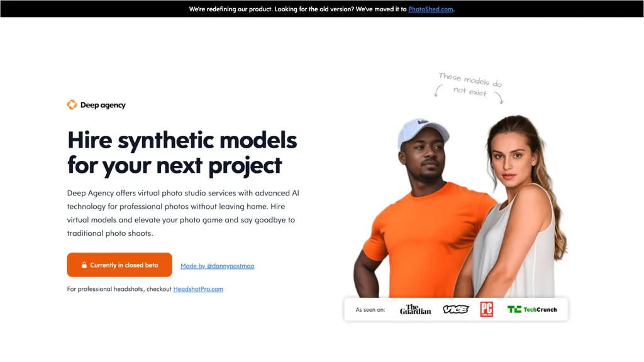Open the PhotoShed.com link in banner
Viewport: 644px width, 362px height.
click(430, 9)
